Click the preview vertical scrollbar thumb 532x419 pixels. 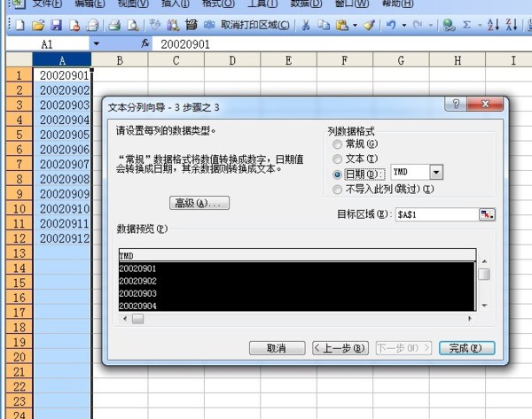[x=484, y=275]
